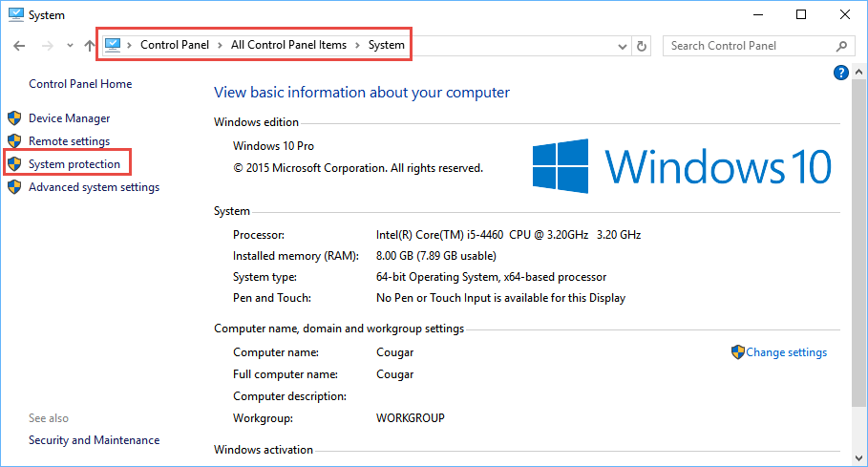The height and width of the screenshot is (467, 868).
Task: Expand chevron after the computer icon
Action: [x=130, y=46]
